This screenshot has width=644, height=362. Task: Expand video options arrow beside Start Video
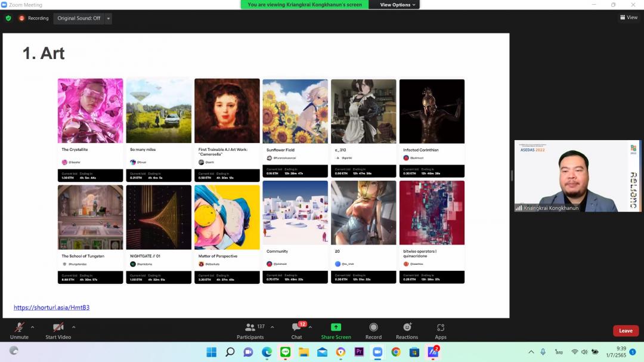tap(74, 327)
